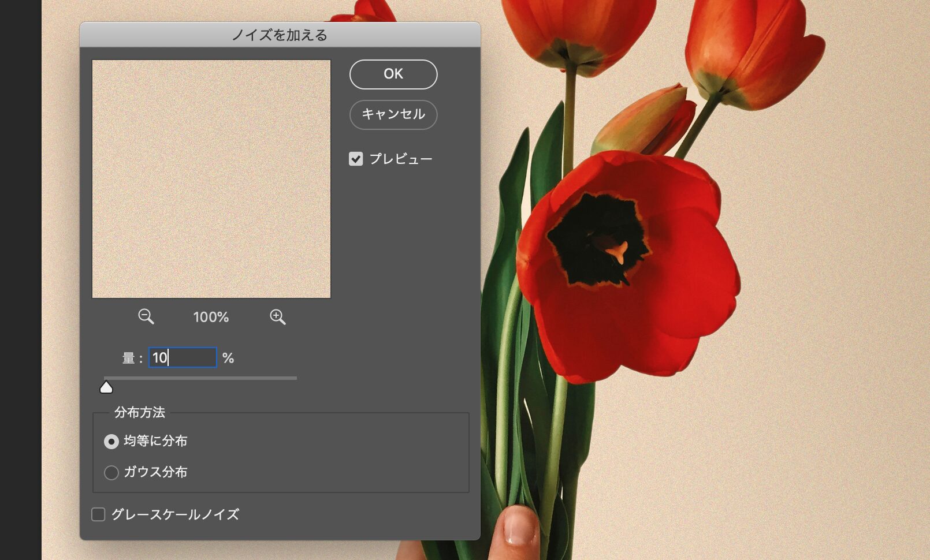This screenshot has height=560, width=930.
Task: Click the 量 label beside the input
Action: [x=128, y=359]
